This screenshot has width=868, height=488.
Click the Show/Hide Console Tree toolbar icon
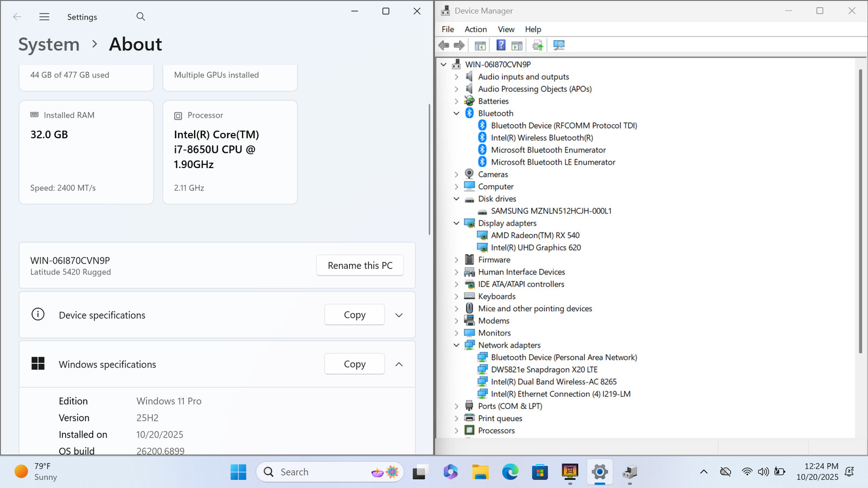[x=480, y=46]
